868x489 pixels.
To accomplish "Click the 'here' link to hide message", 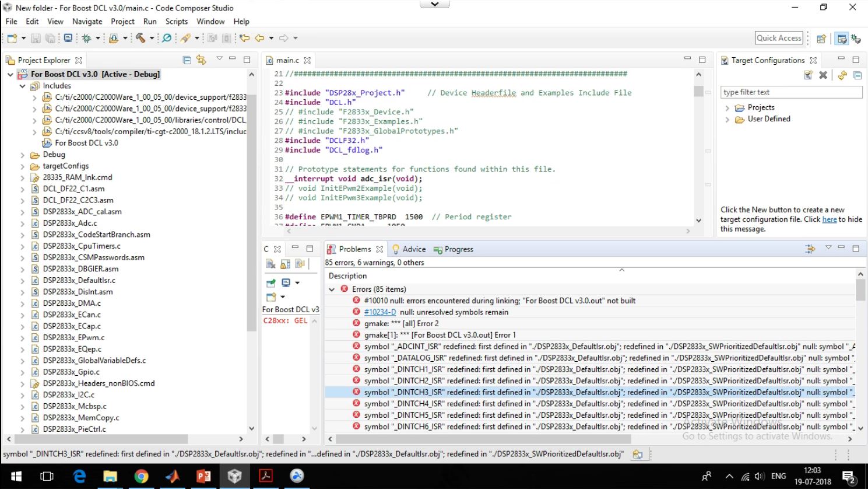I will 829,219.
